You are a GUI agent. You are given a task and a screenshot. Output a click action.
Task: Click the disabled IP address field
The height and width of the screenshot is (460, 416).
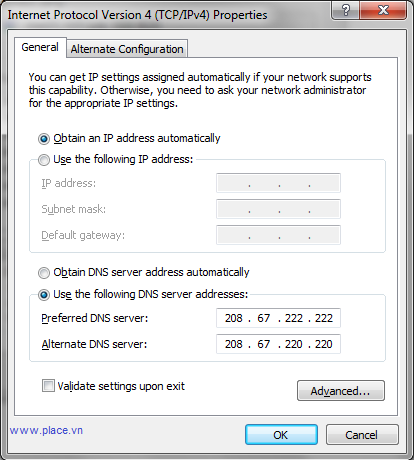tap(278, 183)
